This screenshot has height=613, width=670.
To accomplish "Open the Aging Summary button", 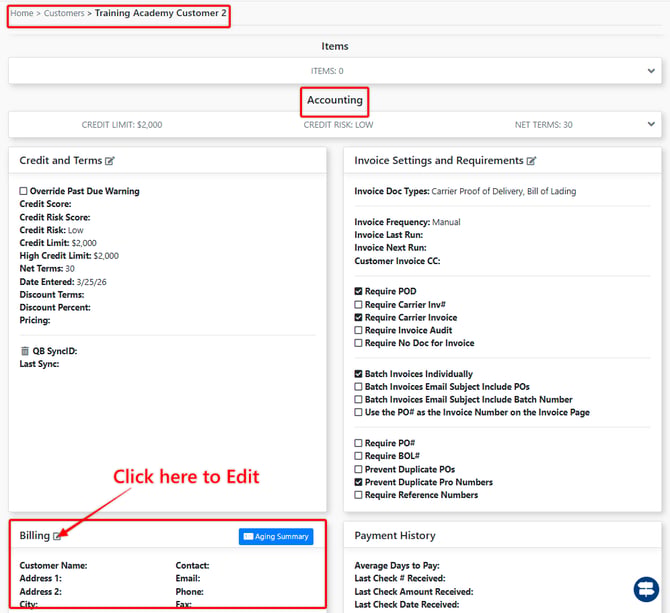I will (x=276, y=537).
